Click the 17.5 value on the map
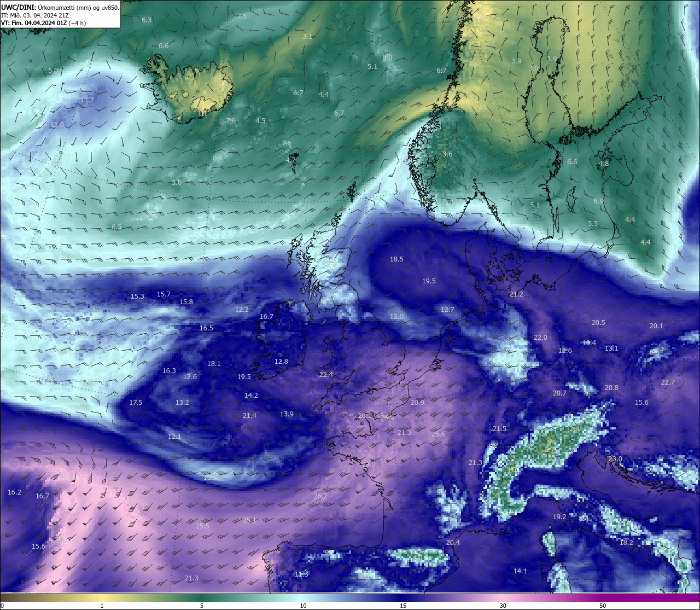Screen dimensions: 700x610 pos(136,403)
